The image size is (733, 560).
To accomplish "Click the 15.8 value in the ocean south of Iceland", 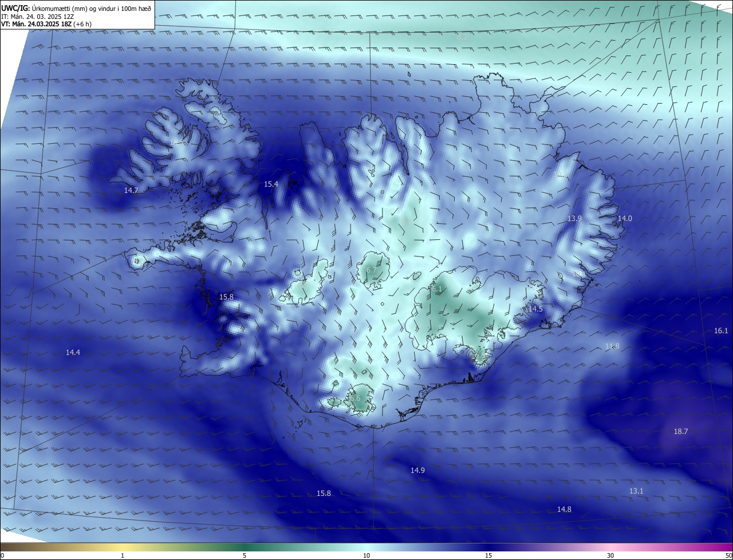I will (324, 494).
